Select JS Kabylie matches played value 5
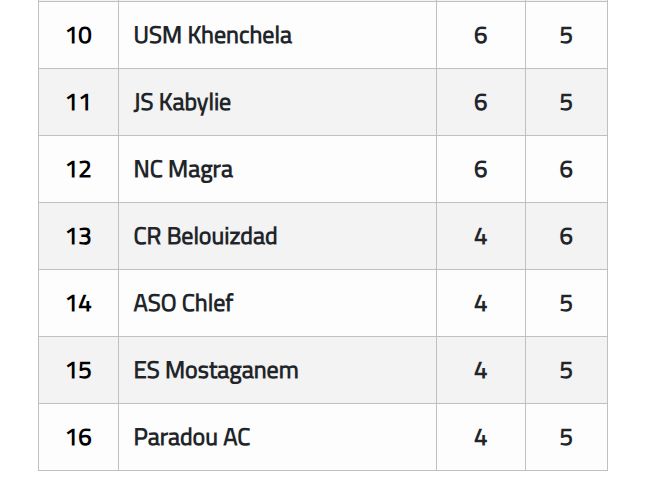The height and width of the screenshot is (502, 648). tap(566, 102)
